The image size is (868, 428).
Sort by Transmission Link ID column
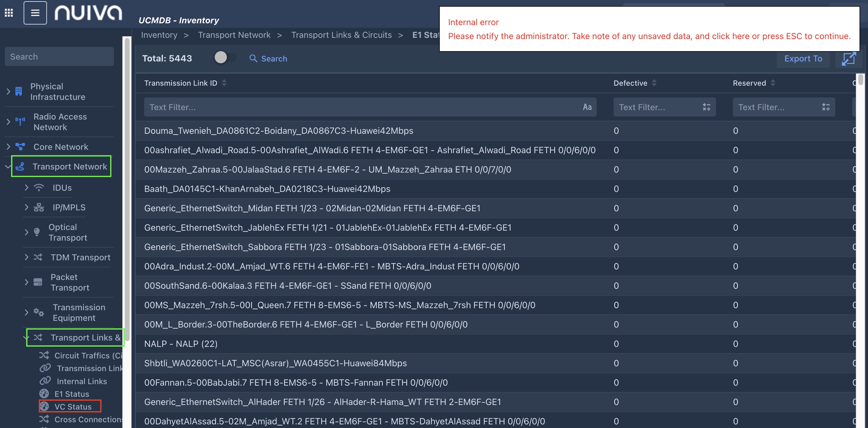pyautogui.click(x=224, y=83)
